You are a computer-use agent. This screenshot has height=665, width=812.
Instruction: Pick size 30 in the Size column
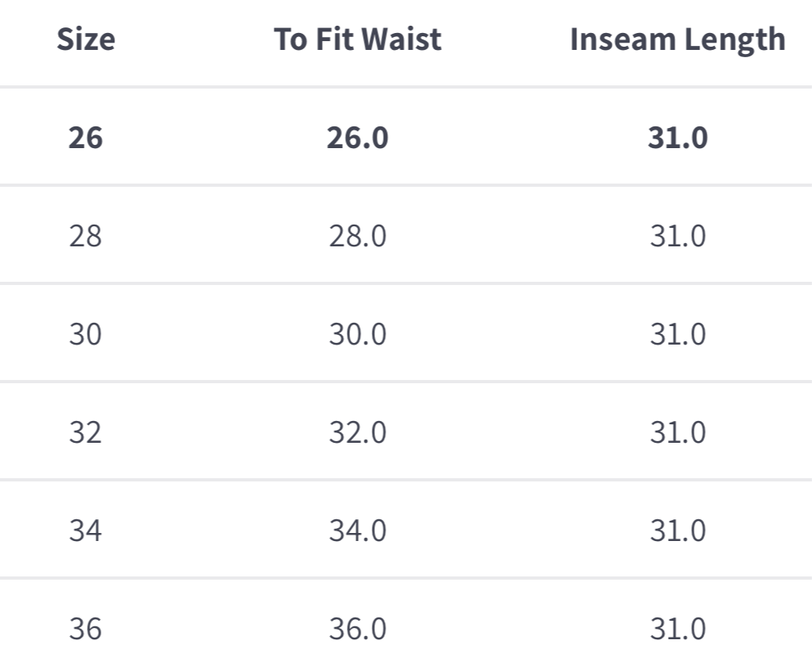pyautogui.click(x=85, y=335)
